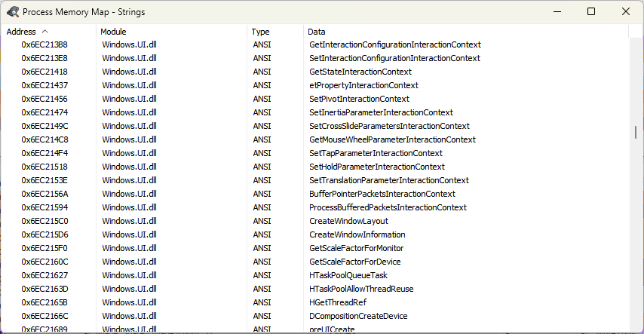This screenshot has width=644, height=334.
Task: Sort by the Address column header
Action: click(x=21, y=32)
